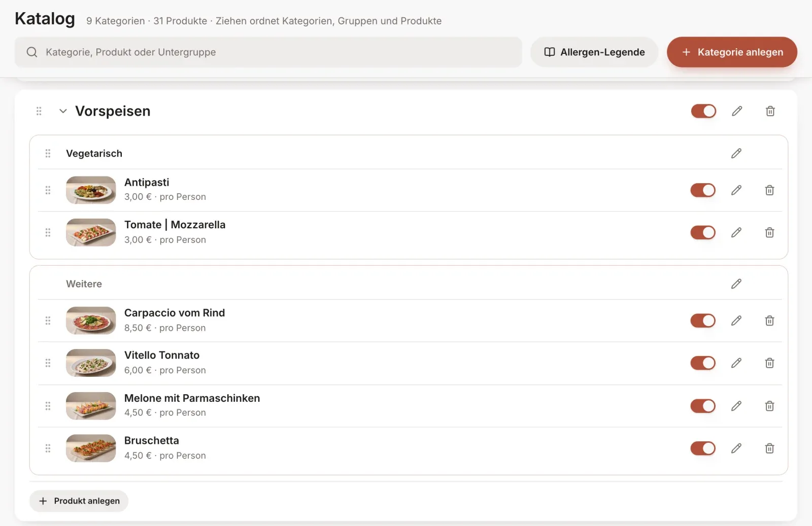Click the Kategorie anlegen button
Viewport: 812px width, 526px height.
point(732,52)
